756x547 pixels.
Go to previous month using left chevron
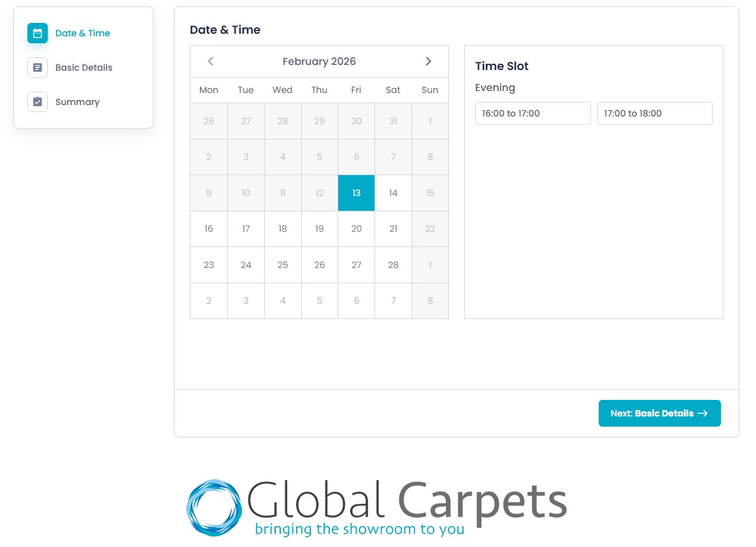(x=211, y=61)
